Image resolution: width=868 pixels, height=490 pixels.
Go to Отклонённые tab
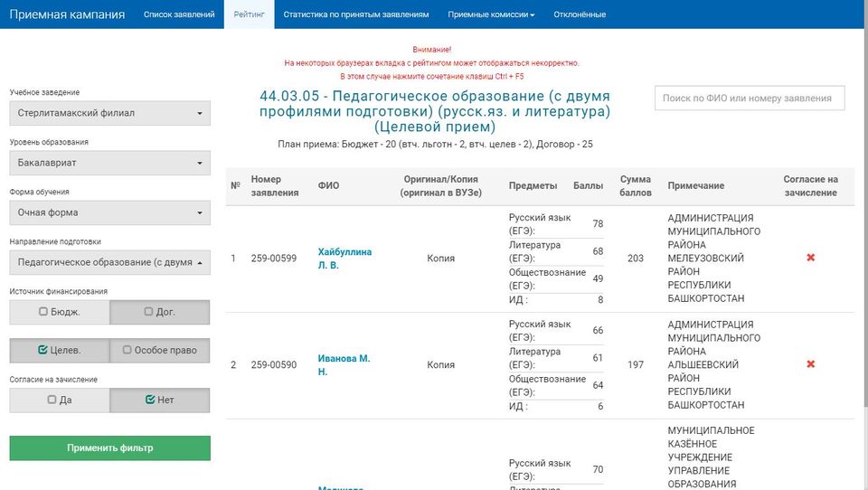point(580,14)
